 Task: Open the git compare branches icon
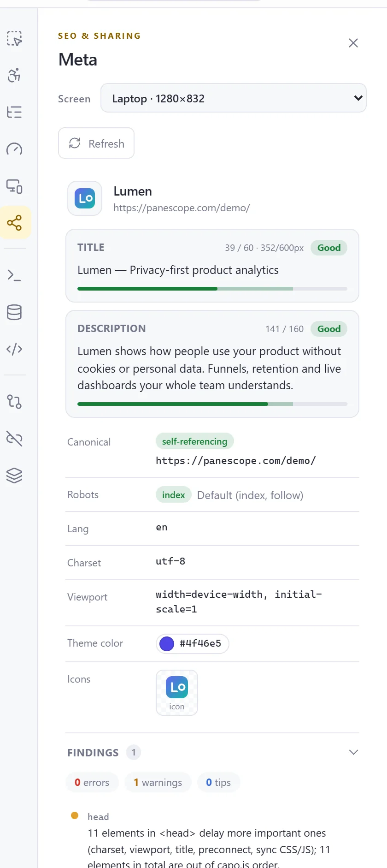point(14,402)
